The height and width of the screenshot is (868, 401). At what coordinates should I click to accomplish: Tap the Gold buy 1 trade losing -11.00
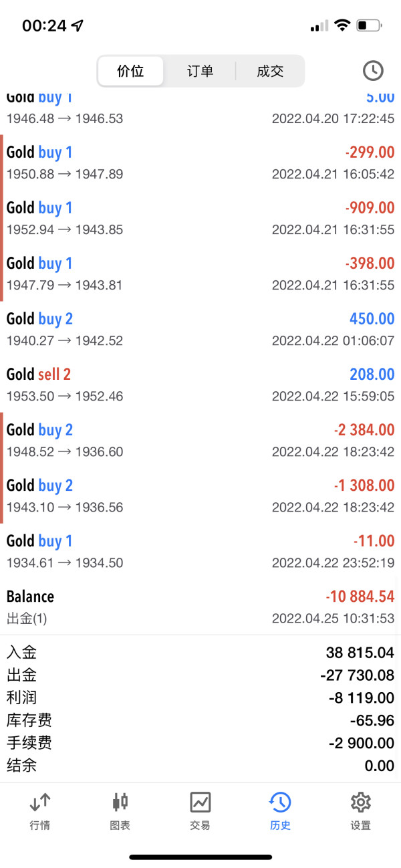click(200, 551)
